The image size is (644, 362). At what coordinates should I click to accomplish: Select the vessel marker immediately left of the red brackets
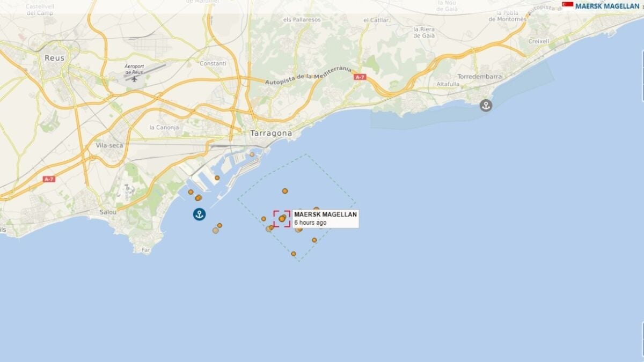pyautogui.click(x=264, y=219)
